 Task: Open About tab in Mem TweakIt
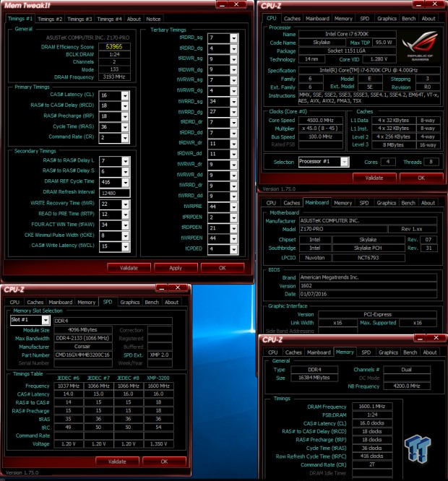(x=134, y=19)
